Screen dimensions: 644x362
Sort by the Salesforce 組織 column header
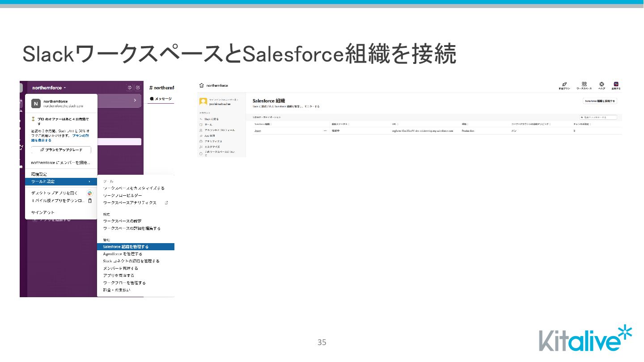pyautogui.click(x=263, y=124)
